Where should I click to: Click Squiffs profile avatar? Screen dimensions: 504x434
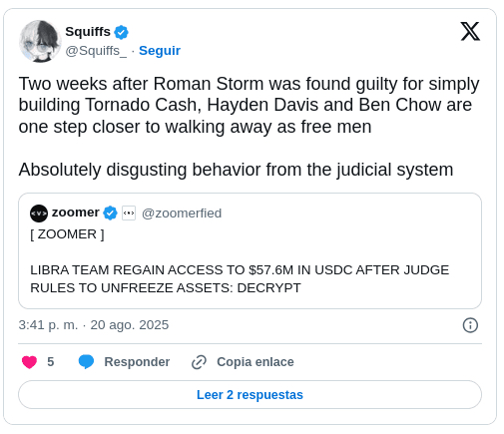tap(40, 41)
